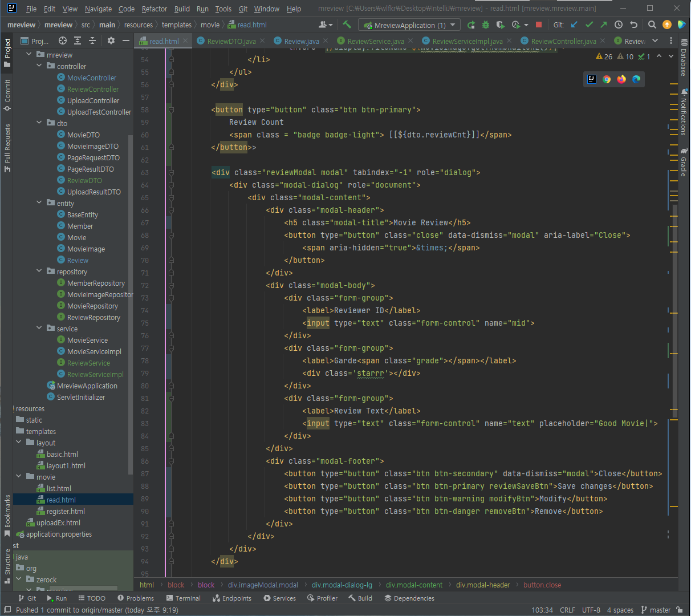Change UTF-8 file encoding in status bar

[x=591, y=610]
